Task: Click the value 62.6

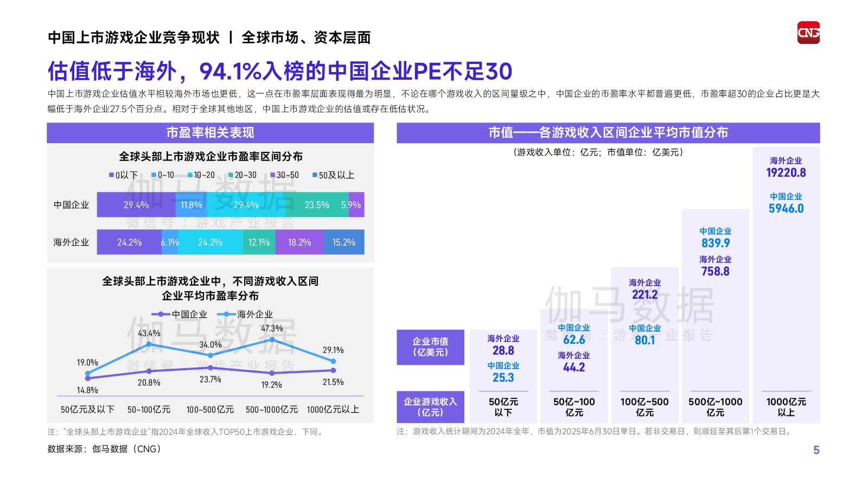Action: 574,340
